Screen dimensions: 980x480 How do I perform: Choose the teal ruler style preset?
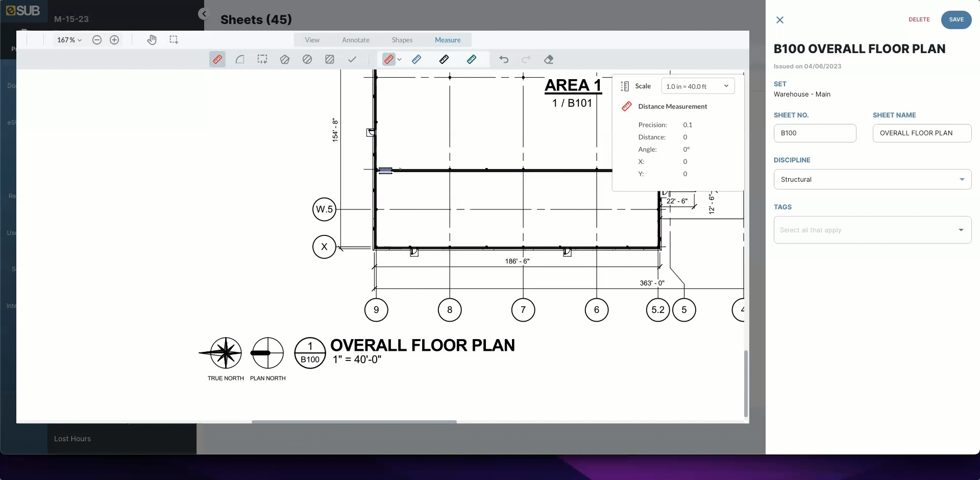[x=472, y=59]
